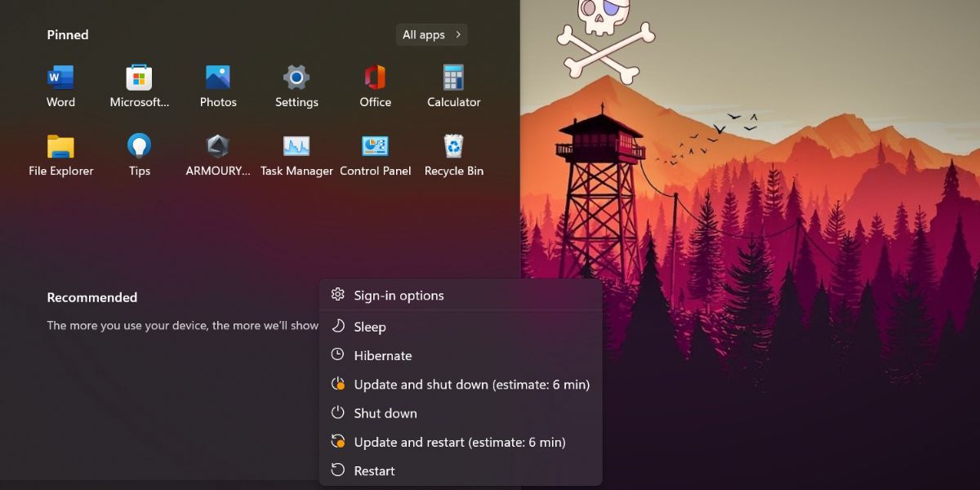Select Sleep from the power menu
The height and width of the screenshot is (490, 980).
(461, 327)
